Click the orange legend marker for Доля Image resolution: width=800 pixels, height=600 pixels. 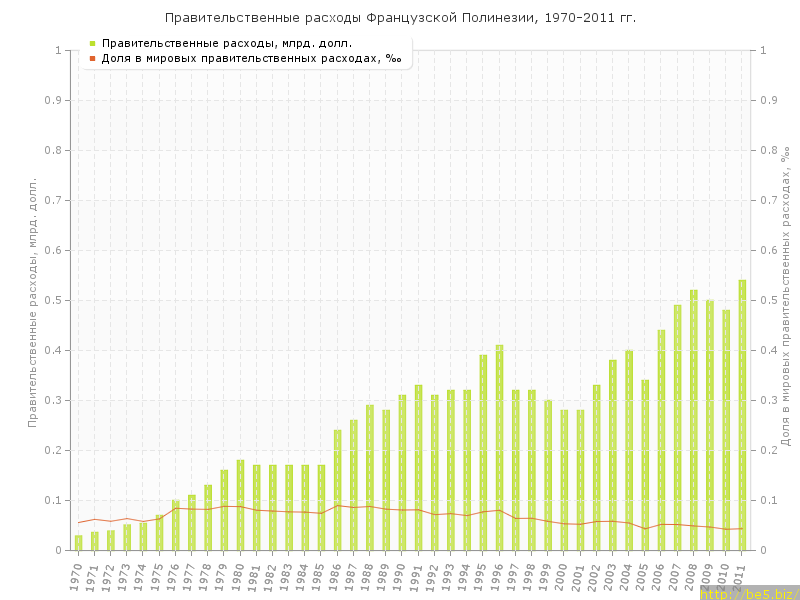click(92, 58)
